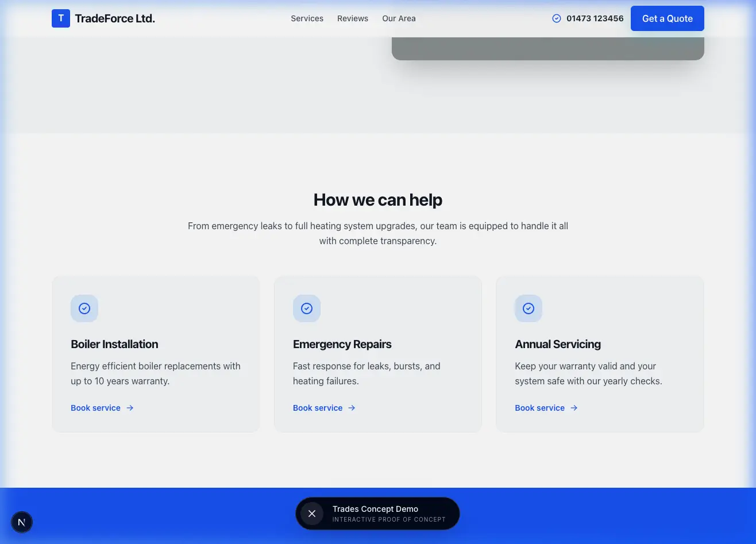Screen dimensions: 756x544
Task: Click the arrow icon next to Boiler Installation's Book service
Action: pos(130,408)
